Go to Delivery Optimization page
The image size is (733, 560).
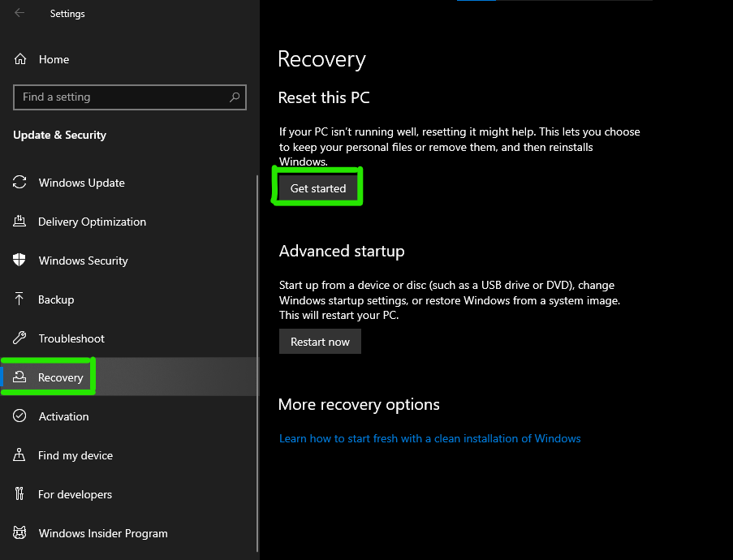pos(130,222)
